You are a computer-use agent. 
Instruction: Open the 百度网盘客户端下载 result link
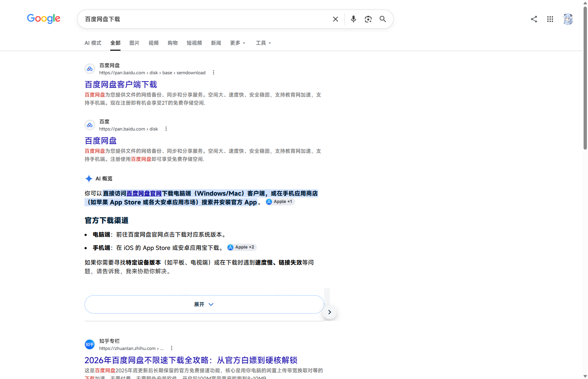point(121,85)
